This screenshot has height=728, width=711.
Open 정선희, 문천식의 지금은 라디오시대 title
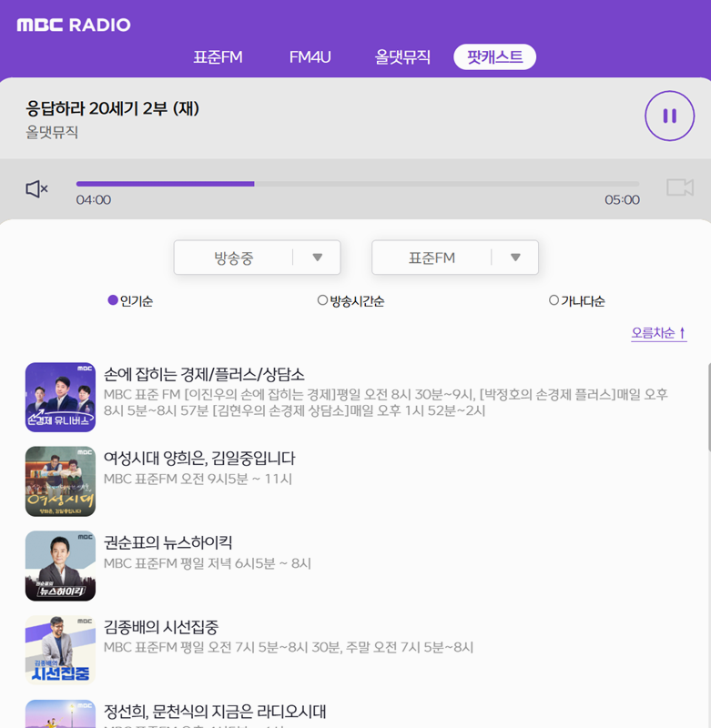(x=215, y=712)
